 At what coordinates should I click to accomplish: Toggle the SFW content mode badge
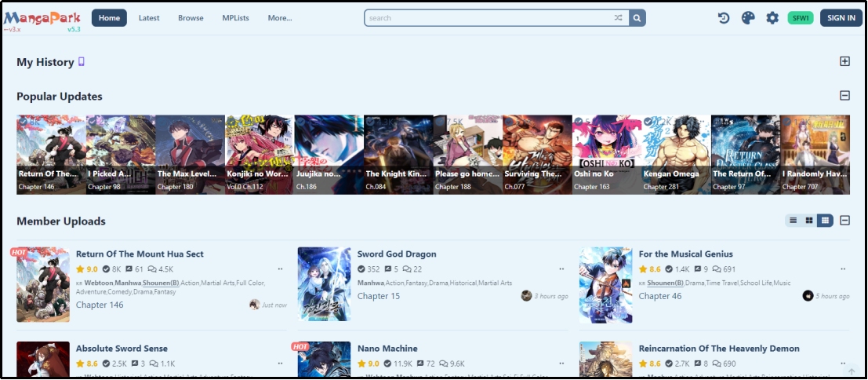801,18
